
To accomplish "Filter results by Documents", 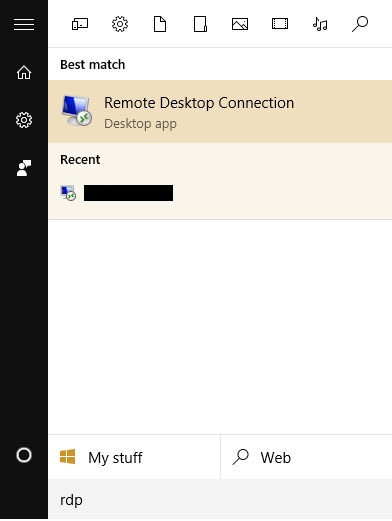I will pos(160,24).
